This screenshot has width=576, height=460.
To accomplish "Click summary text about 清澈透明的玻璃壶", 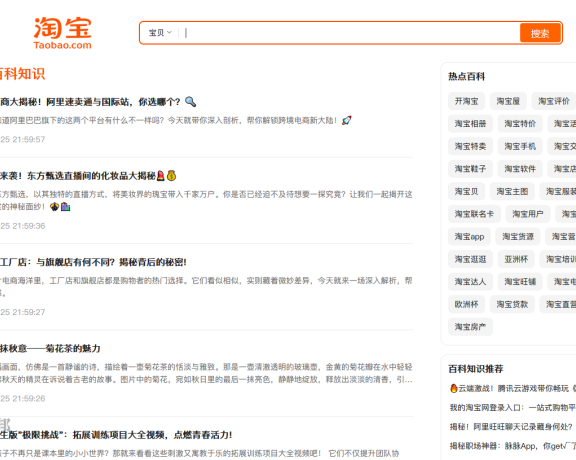I will pyautogui.click(x=206, y=373).
